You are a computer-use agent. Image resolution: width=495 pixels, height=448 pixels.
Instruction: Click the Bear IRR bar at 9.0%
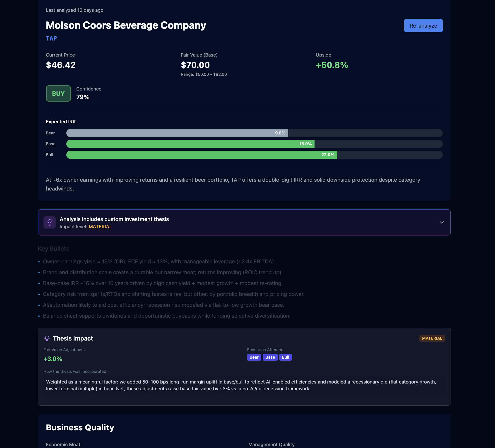pyautogui.click(x=177, y=133)
